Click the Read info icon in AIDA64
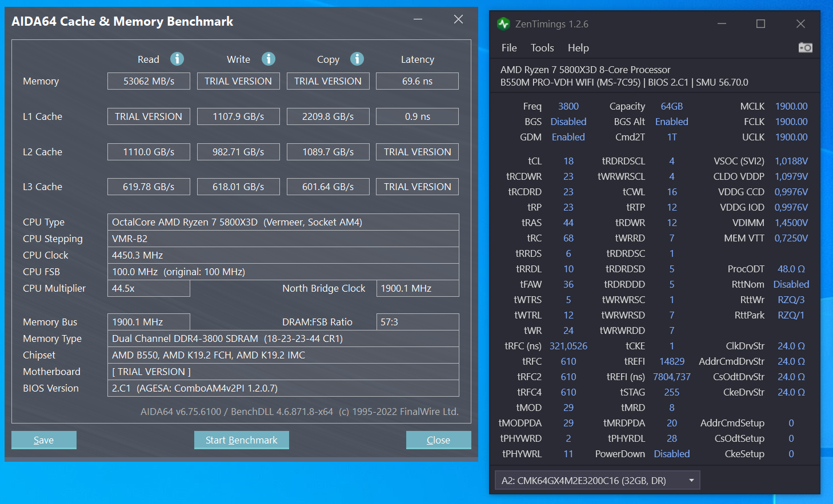This screenshot has height=504, width=833. [177, 59]
